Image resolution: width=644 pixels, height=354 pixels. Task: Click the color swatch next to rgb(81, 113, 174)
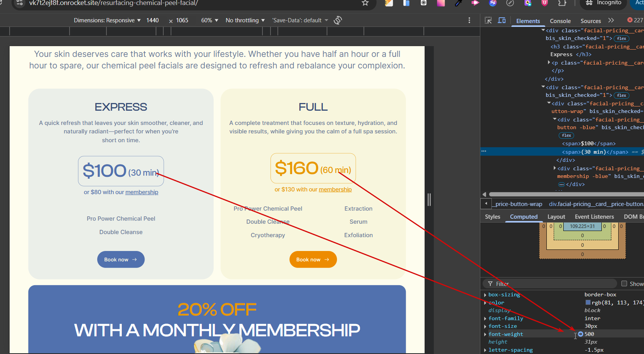[x=588, y=302]
